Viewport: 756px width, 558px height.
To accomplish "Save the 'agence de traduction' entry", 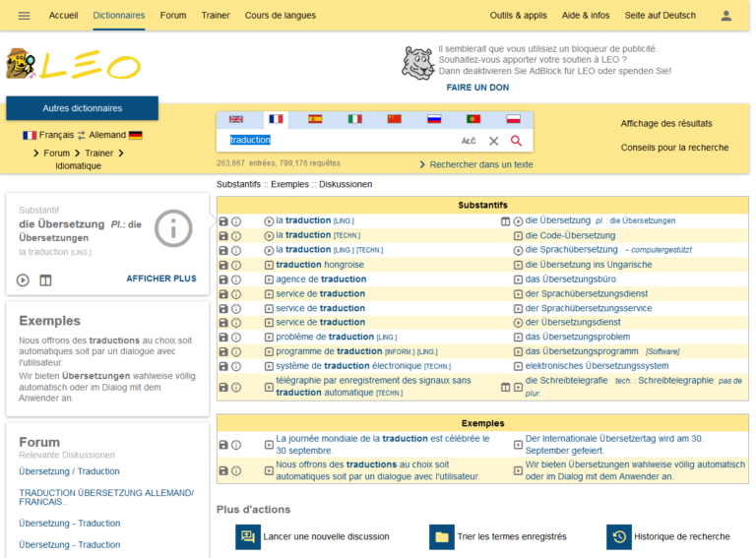I will 223,279.
